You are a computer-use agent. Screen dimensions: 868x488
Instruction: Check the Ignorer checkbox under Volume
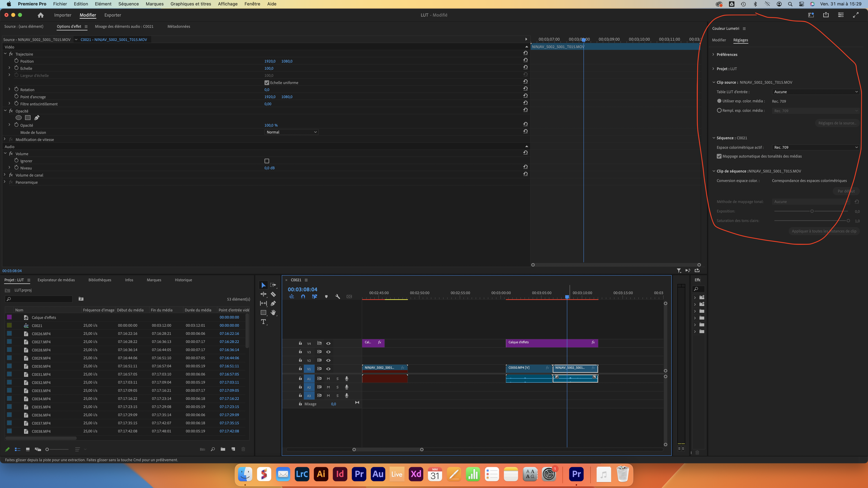click(x=267, y=161)
